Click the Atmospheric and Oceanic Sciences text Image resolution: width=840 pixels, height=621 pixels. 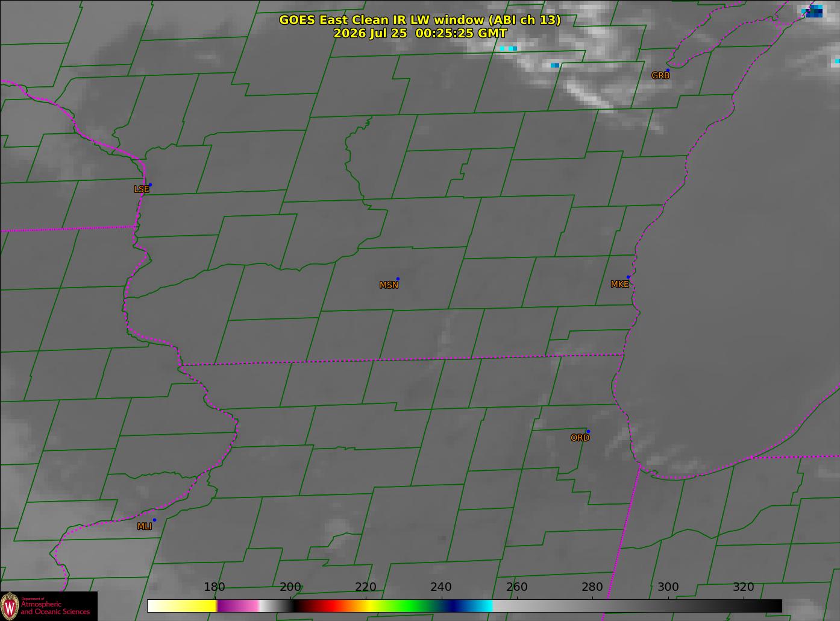click(55, 608)
